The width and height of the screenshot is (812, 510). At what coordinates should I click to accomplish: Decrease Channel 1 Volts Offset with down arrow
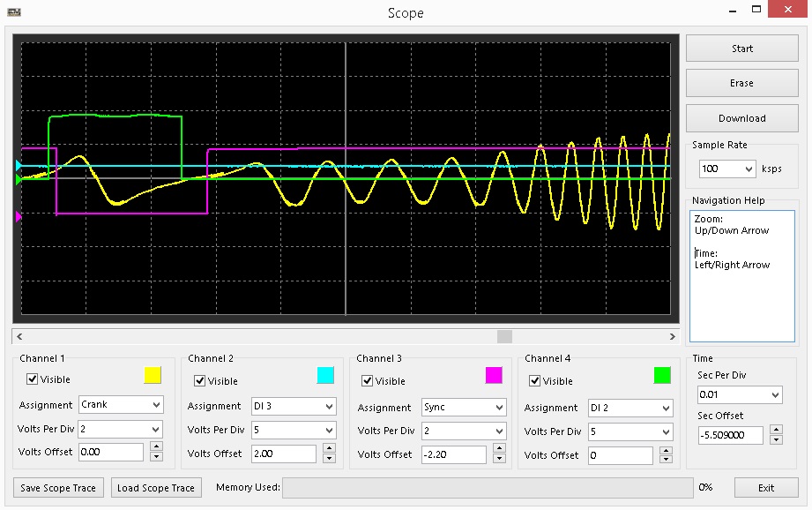(156, 456)
